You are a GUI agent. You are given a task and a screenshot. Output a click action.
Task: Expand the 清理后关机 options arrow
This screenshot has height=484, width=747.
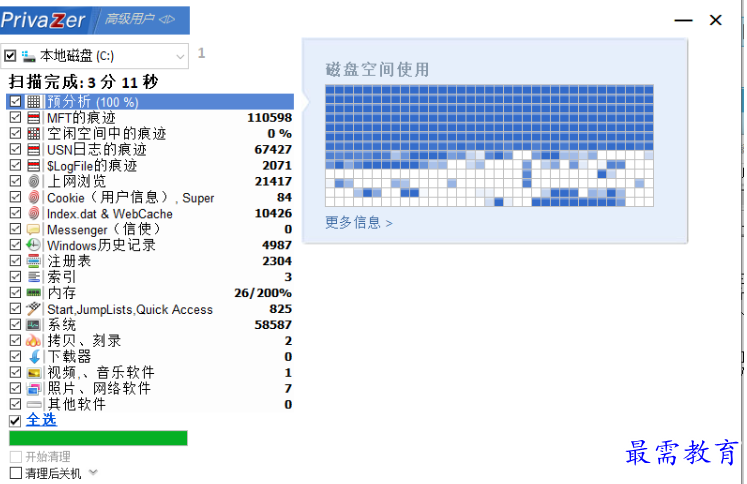tap(93, 472)
